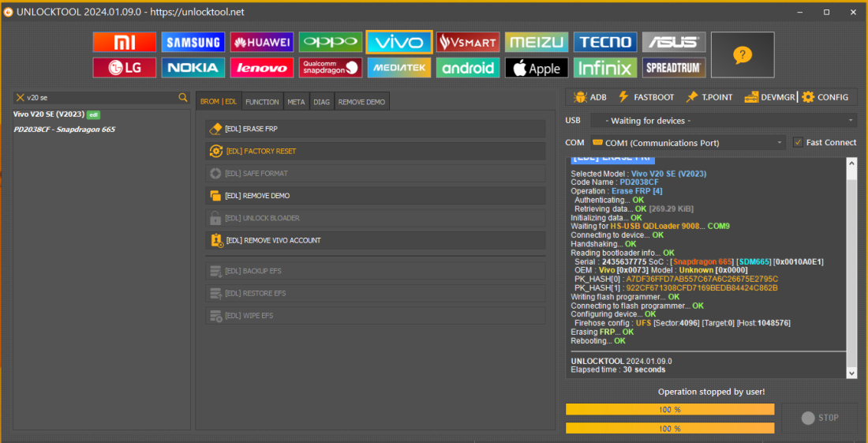Screen dimensions: 868x443
Task: Run [EDL] REMOVE VIVO ACCOUNT
Action: pyautogui.click(x=376, y=240)
